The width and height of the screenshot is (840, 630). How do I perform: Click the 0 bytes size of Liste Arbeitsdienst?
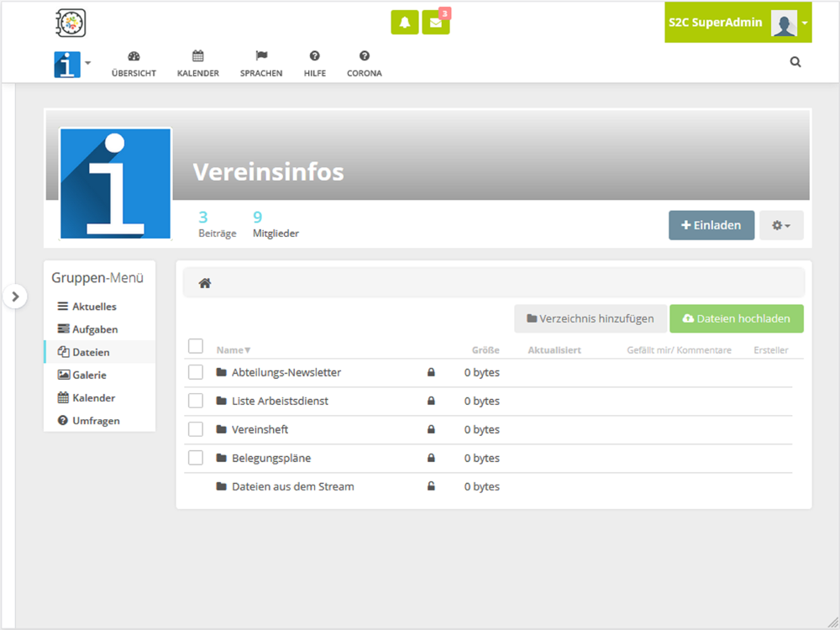click(x=481, y=401)
